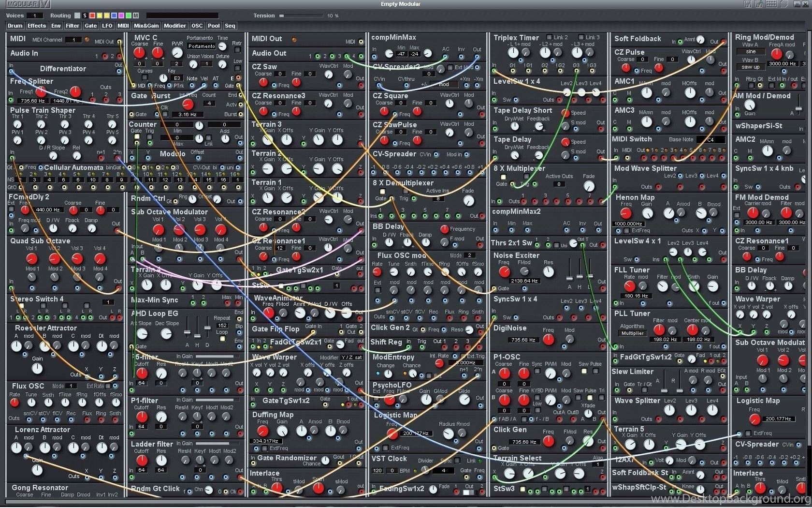Click the copy pages icon in title bar
The height and width of the screenshot is (508, 812).
pyautogui.click(x=783, y=4)
